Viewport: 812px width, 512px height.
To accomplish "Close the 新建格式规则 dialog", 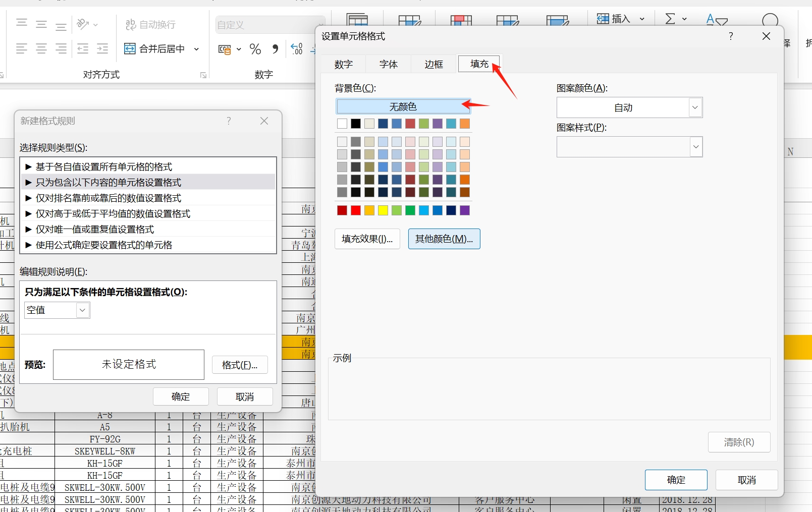I will (264, 121).
